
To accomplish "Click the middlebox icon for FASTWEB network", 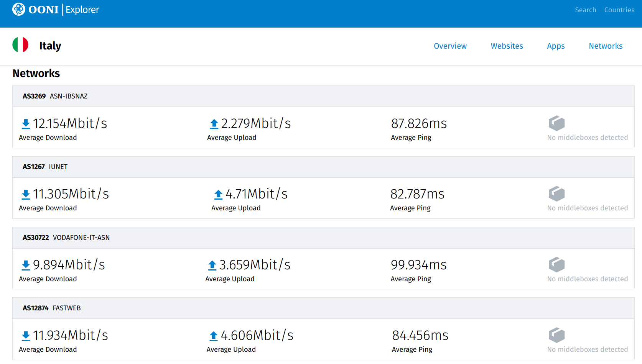I will 556,335.
